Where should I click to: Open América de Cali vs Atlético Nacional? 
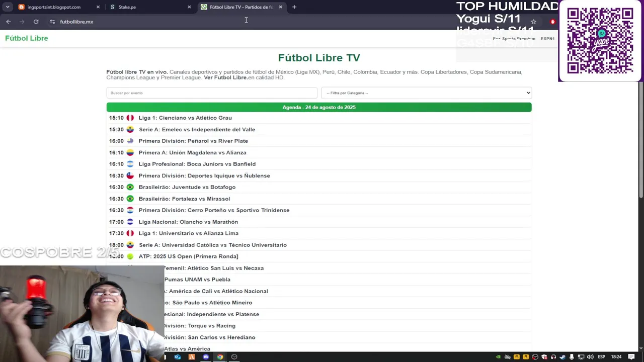(x=216, y=291)
